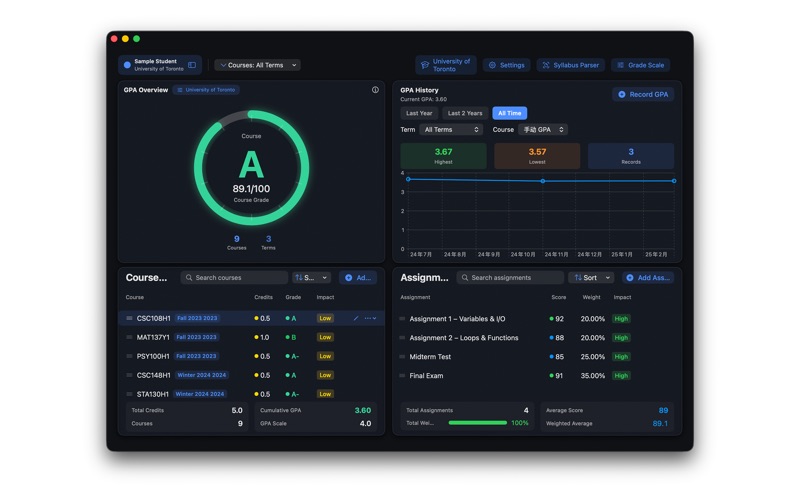Select the All Time range toggle
This screenshot has height=500, width=800.
click(510, 113)
